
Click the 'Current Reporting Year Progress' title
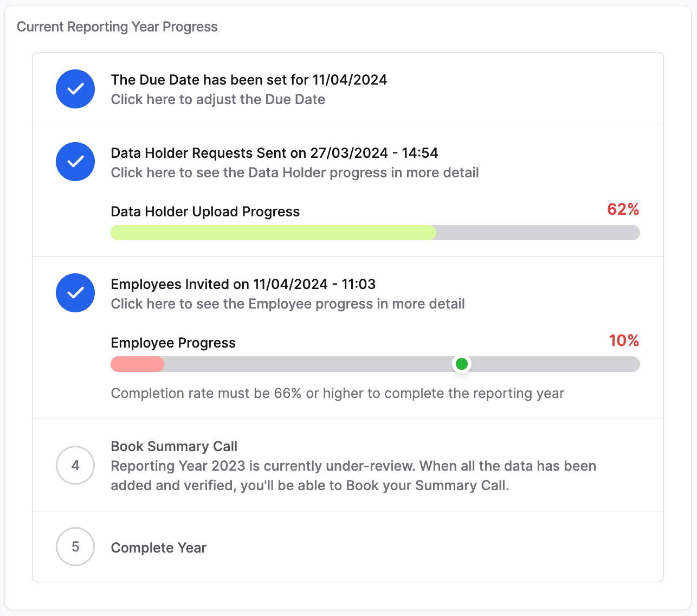(117, 27)
